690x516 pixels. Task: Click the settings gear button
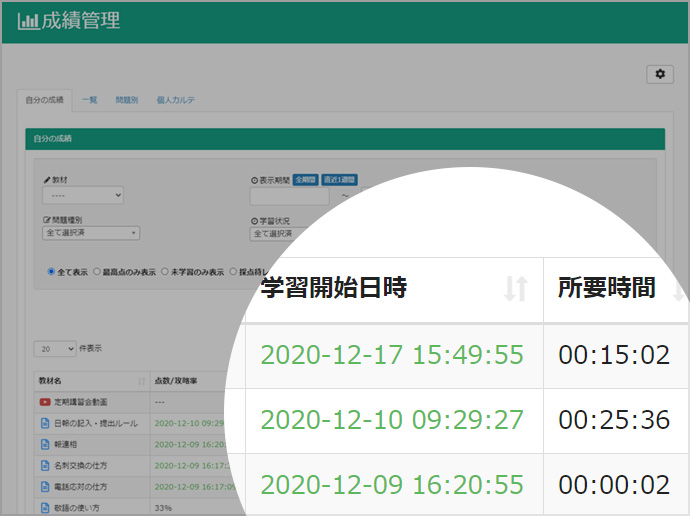coord(659,74)
